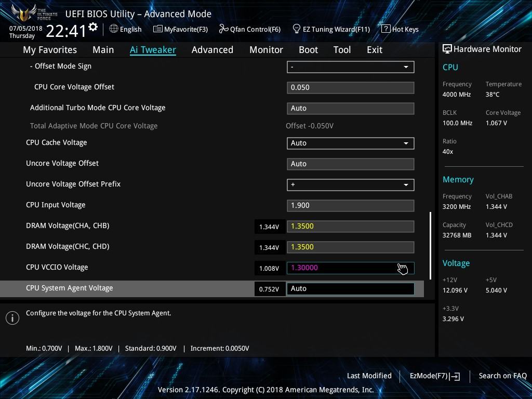Click the info icon beside the description
532x399 pixels.
coord(12,318)
